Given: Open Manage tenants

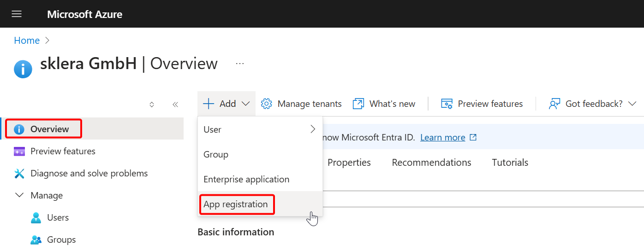Looking at the screenshot, I should pyautogui.click(x=301, y=104).
